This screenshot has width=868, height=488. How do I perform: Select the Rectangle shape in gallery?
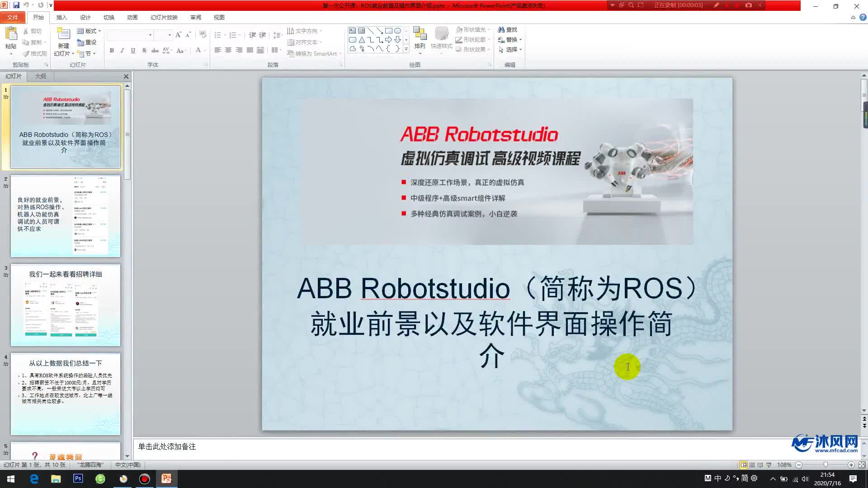click(388, 31)
